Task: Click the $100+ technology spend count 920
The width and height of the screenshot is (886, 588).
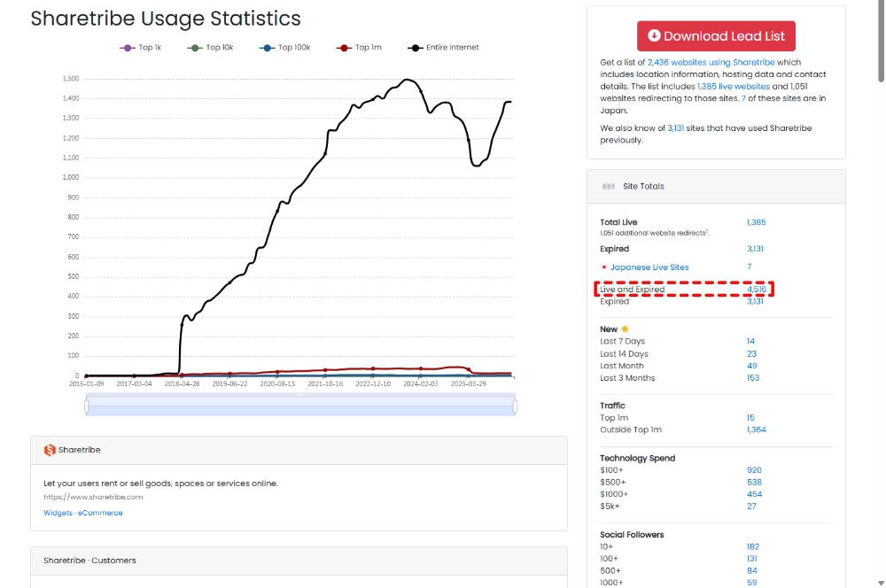Action: coord(754,470)
